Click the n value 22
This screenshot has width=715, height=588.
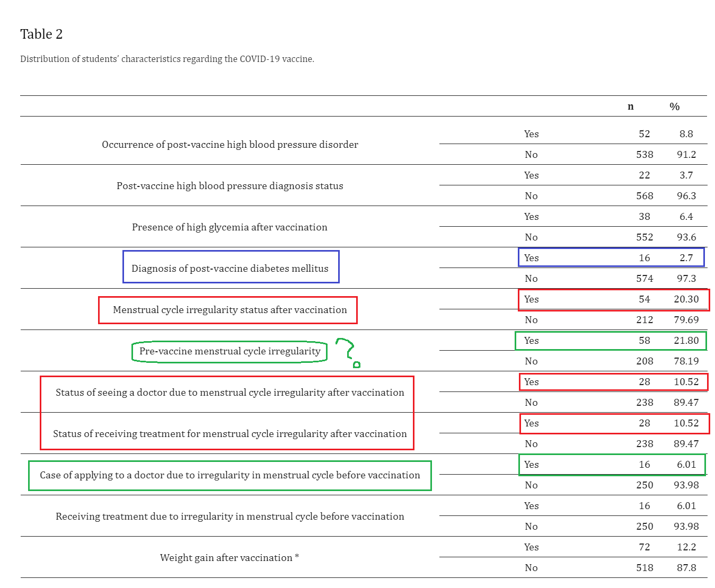pos(645,175)
